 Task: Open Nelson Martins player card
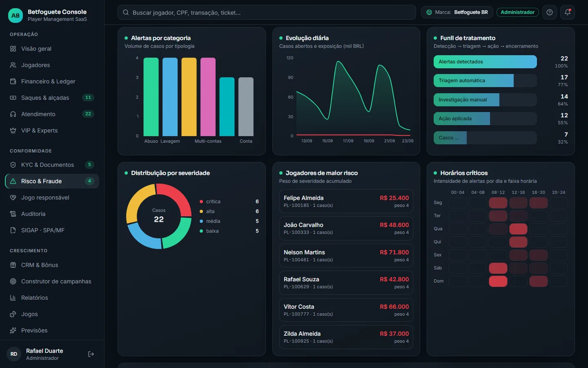pos(346,256)
